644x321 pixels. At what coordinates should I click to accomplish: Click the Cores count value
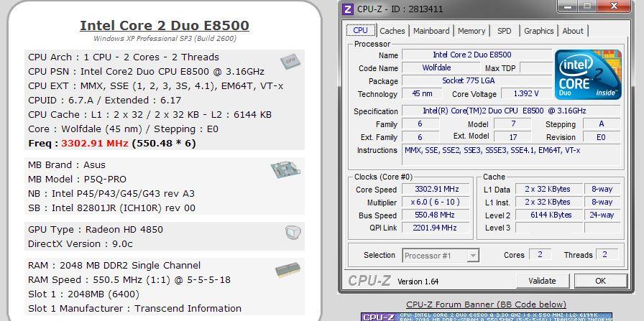pyautogui.click(x=540, y=254)
